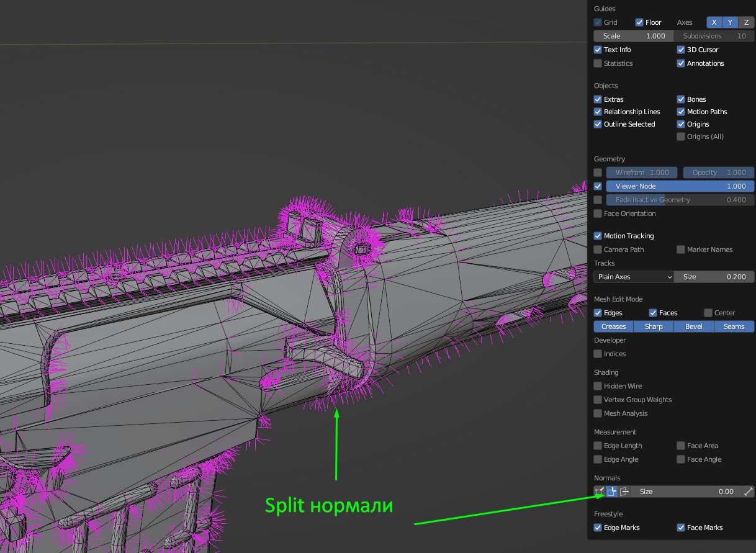Toggle the Bevel weights button
Image resolution: width=756 pixels, height=553 pixels.
pos(694,326)
